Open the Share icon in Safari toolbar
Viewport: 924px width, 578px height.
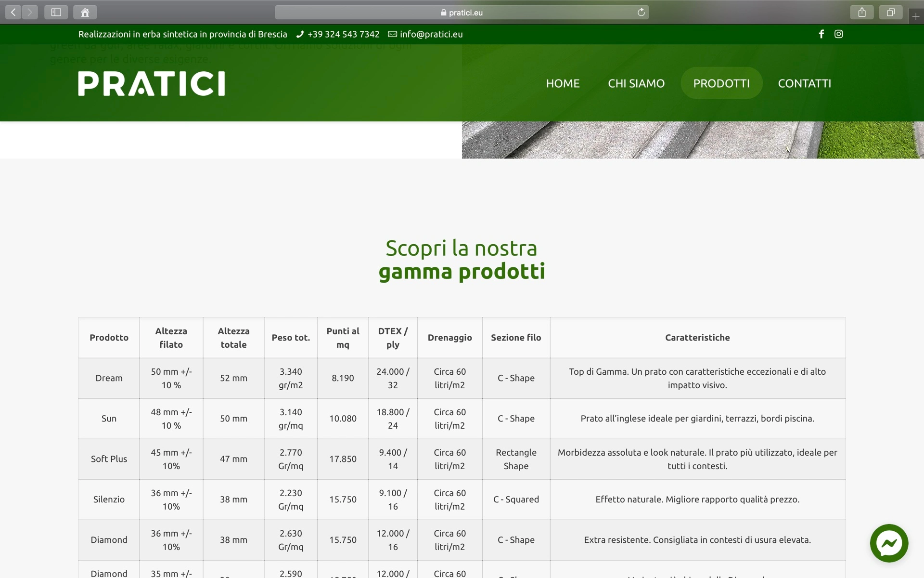[862, 13]
